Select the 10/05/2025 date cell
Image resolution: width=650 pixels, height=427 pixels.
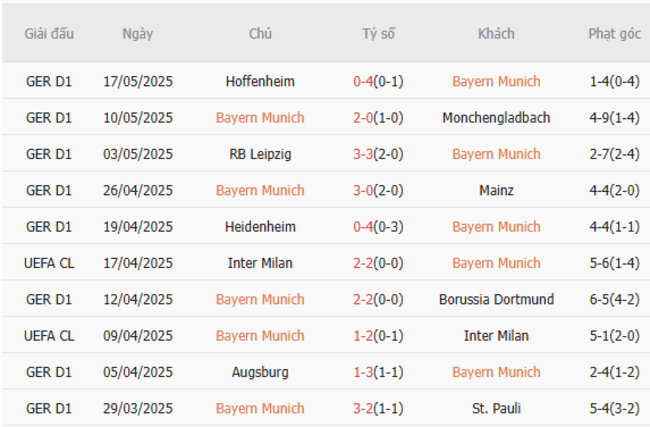pos(138,118)
